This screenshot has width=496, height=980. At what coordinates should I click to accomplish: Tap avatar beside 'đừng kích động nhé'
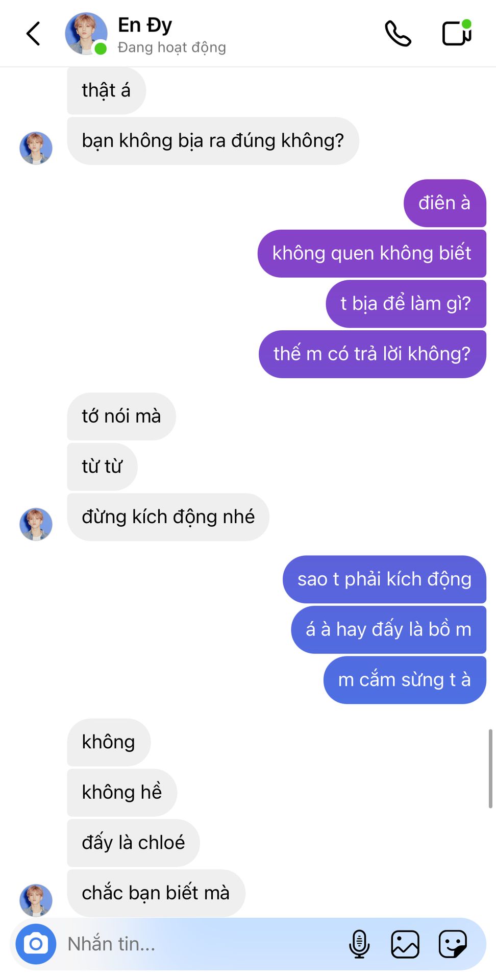pos(36,524)
